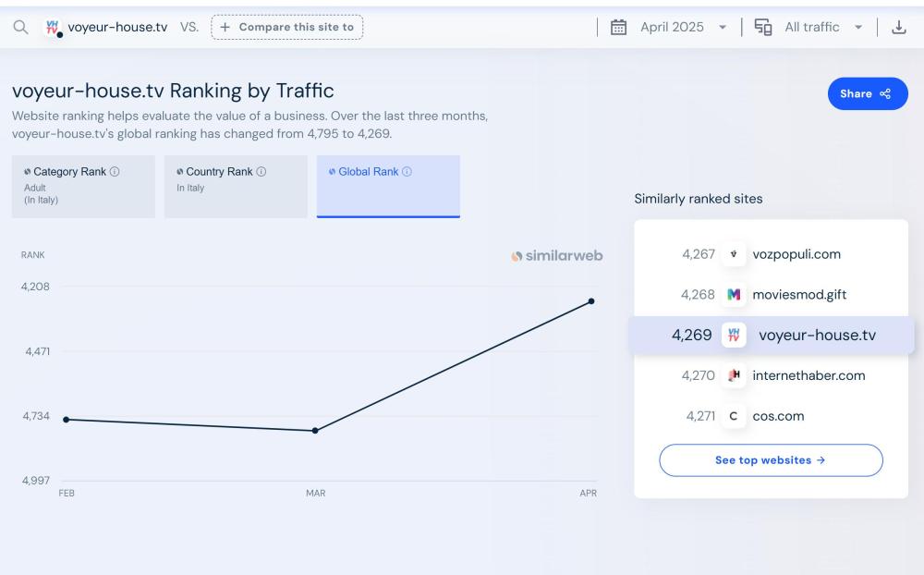Click the info icon next to Country Rank
This screenshot has width=924, height=575.
261,172
